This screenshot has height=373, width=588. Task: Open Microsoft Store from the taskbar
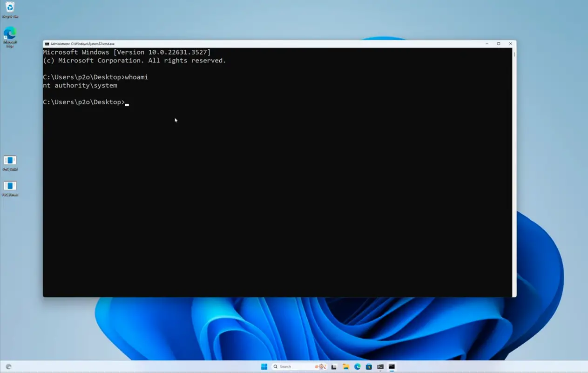pos(369,367)
